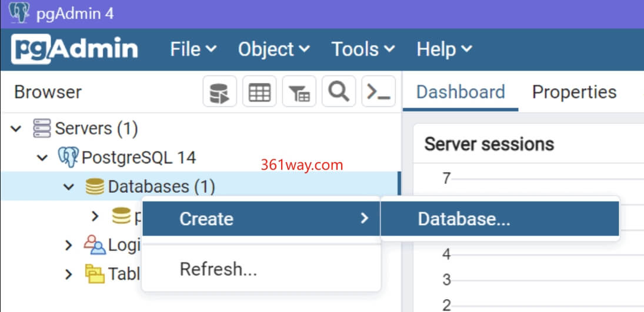Click the Login roles people icon
Viewport: 644px width, 312px height.
pos(95,245)
